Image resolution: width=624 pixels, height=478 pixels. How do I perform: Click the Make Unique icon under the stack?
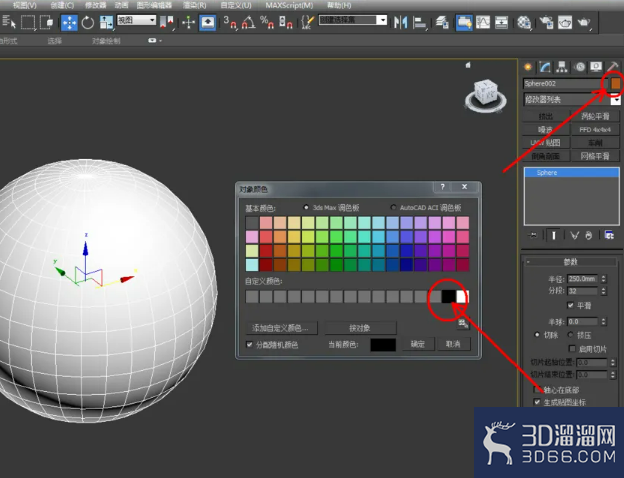click(x=574, y=236)
